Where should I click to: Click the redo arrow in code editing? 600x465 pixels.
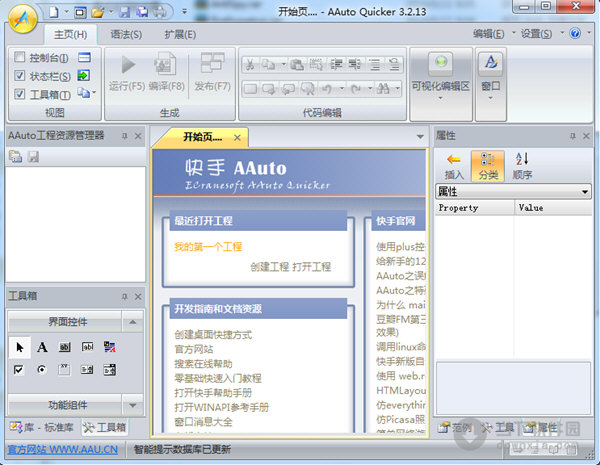tap(356, 89)
